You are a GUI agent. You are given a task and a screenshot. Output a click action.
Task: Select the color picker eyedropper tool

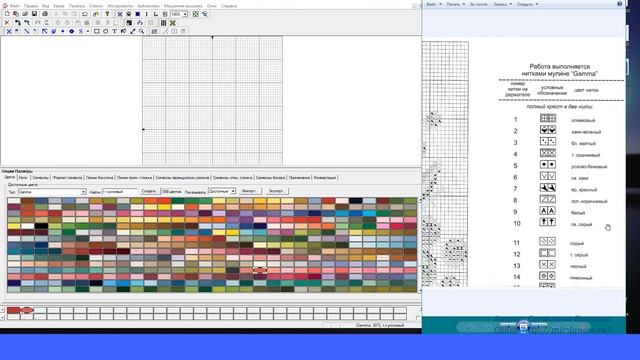tap(133, 31)
